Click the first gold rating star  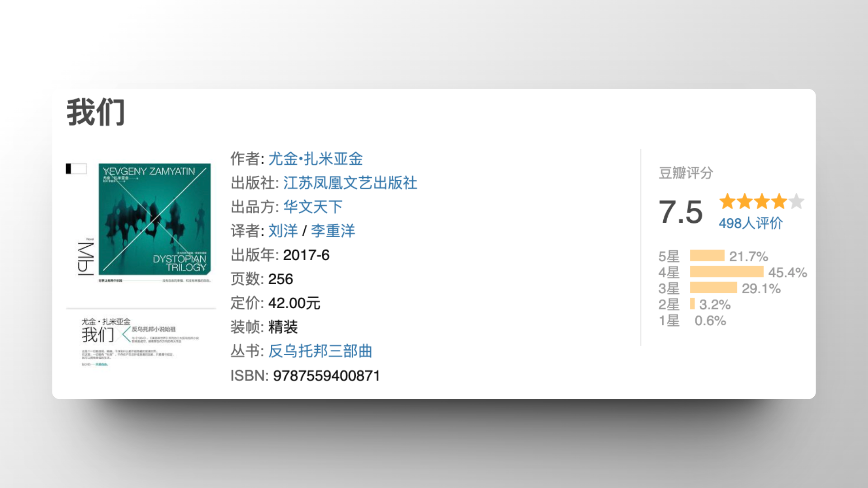727,202
